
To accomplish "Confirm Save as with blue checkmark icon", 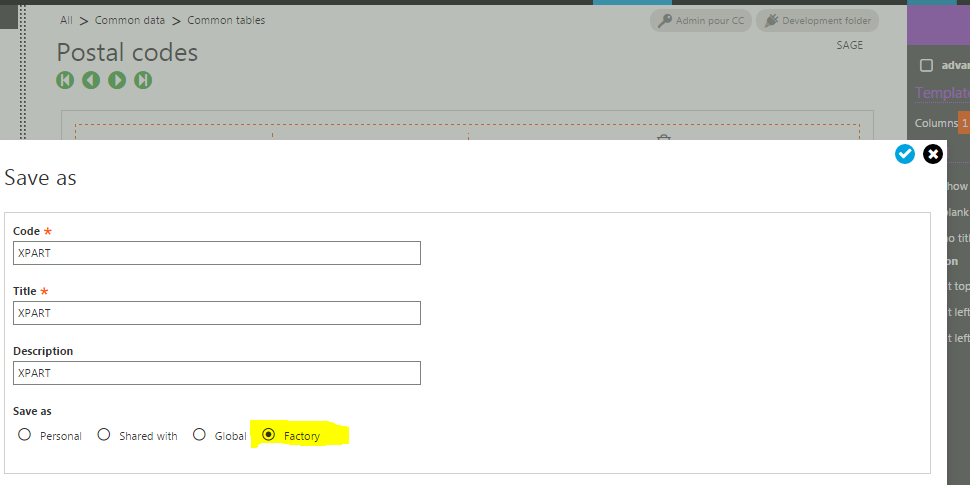I will tap(905, 154).
